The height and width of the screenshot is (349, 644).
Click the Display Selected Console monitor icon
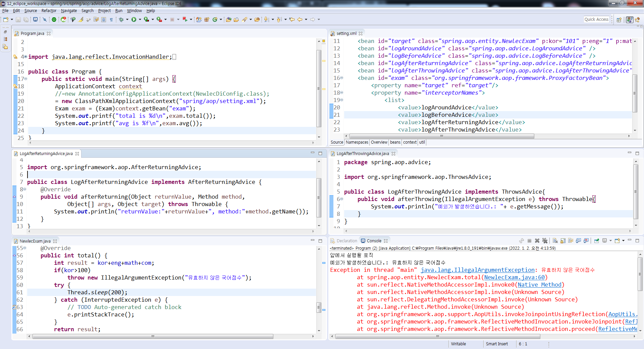coord(605,241)
